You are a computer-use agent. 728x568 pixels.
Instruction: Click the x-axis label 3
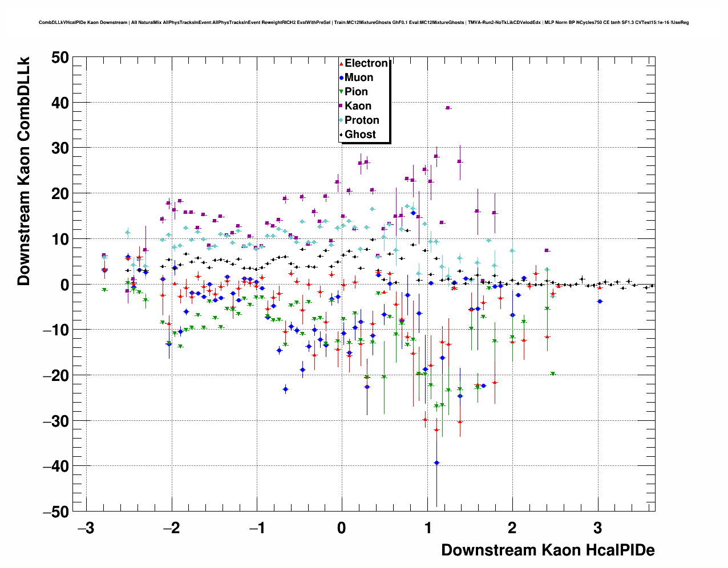(x=597, y=528)
